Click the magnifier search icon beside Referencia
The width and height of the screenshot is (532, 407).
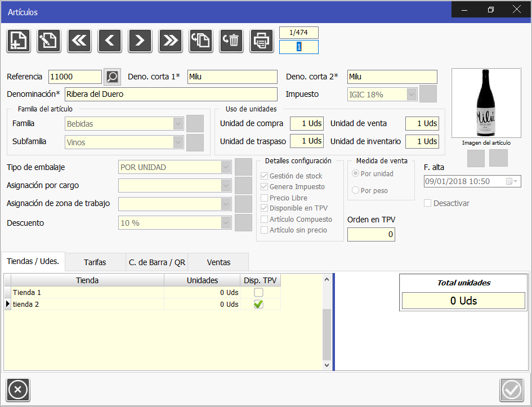pos(113,77)
